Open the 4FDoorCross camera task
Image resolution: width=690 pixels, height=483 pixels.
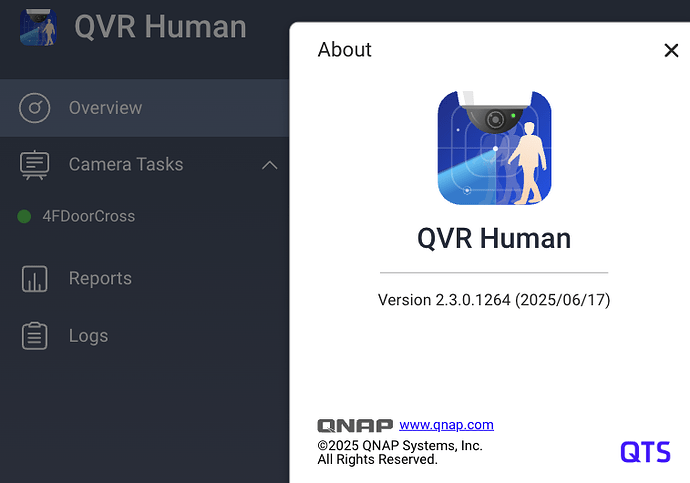coord(88,216)
